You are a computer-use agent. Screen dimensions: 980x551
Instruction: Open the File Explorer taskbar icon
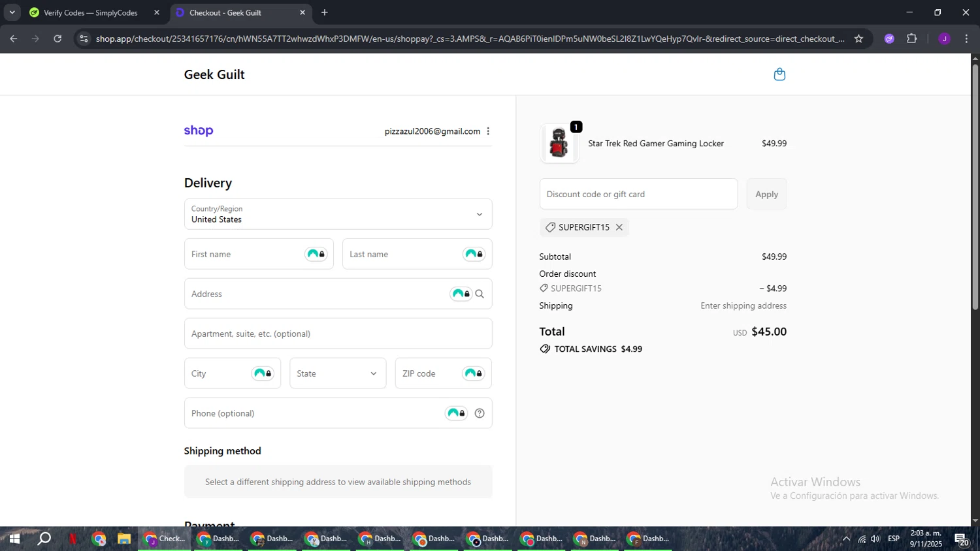tap(124, 539)
